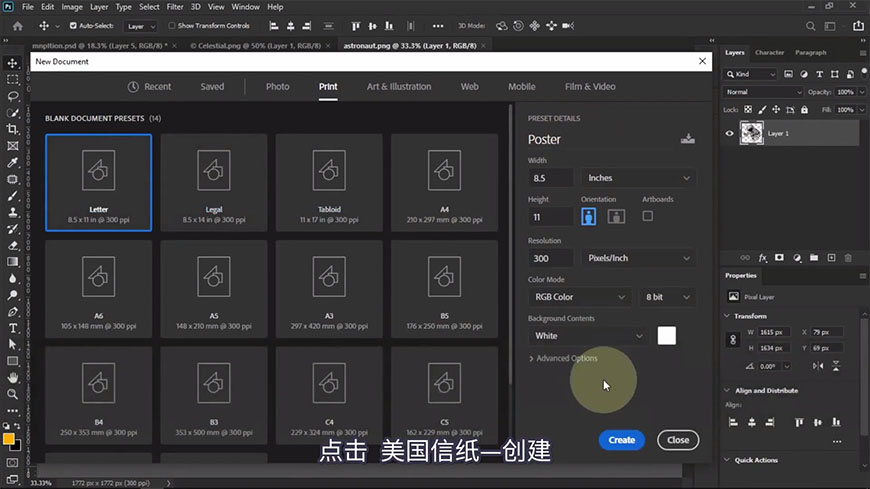Toggle the link width and height constraint

(732, 340)
